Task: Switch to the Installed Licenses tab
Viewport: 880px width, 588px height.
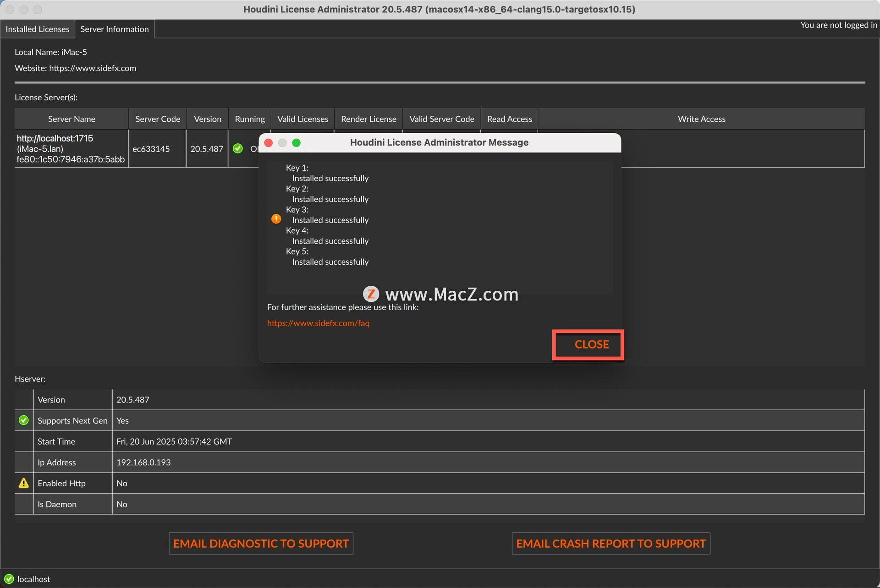Action: pyautogui.click(x=38, y=29)
